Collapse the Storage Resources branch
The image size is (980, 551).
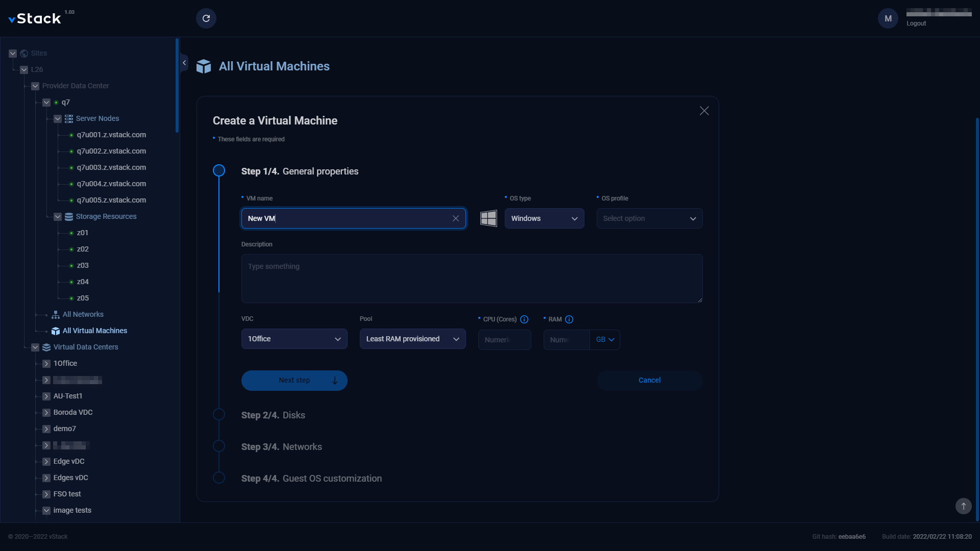[x=58, y=216]
